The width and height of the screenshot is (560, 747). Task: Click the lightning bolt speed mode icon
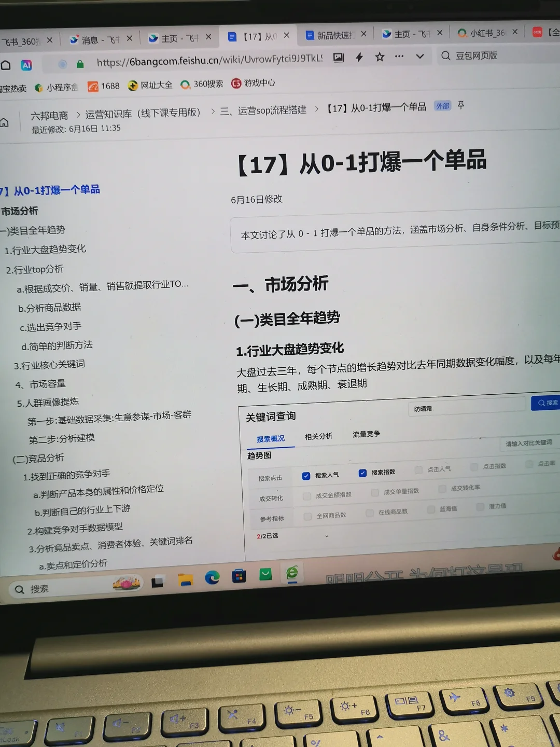click(x=359, y=57)
